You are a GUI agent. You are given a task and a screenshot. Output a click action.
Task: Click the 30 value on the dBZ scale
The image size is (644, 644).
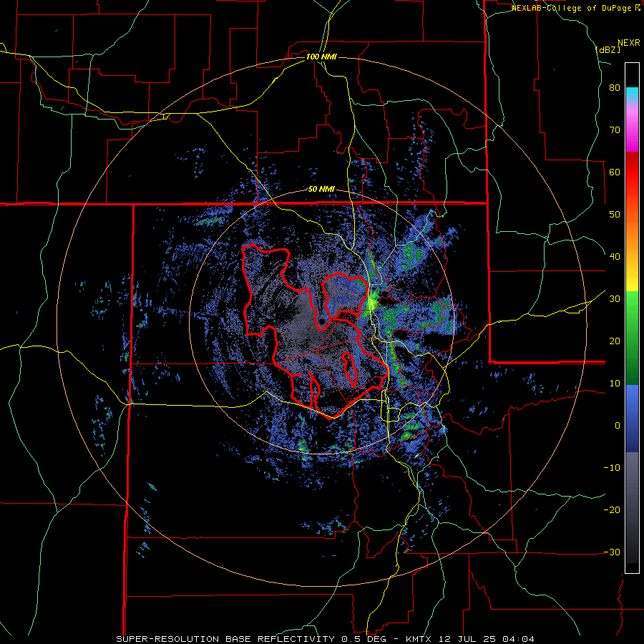615,299
